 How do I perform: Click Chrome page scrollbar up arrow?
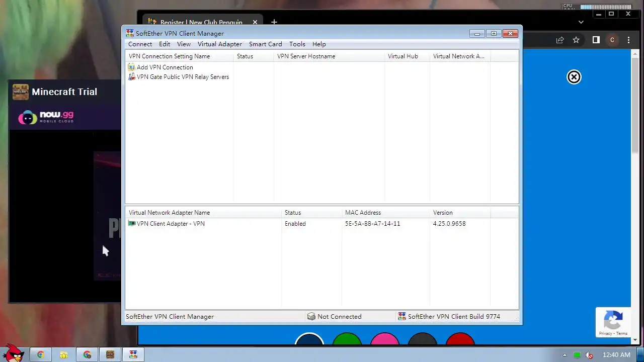pos(635,52)
